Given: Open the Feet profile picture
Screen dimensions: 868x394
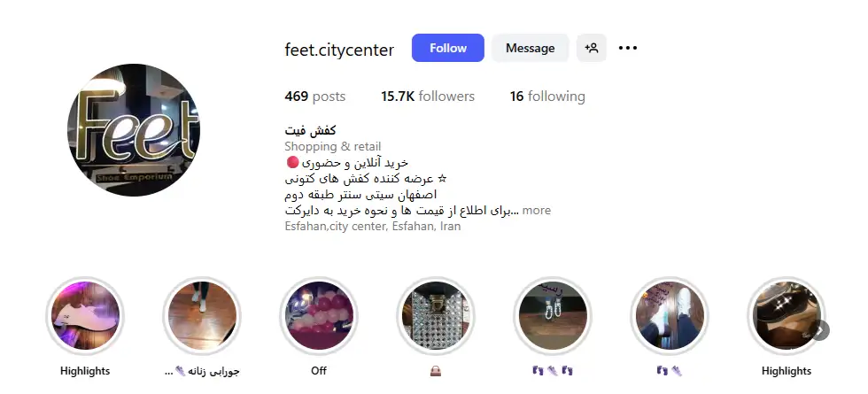Looking at the screenshot, I should click(134, 130).
